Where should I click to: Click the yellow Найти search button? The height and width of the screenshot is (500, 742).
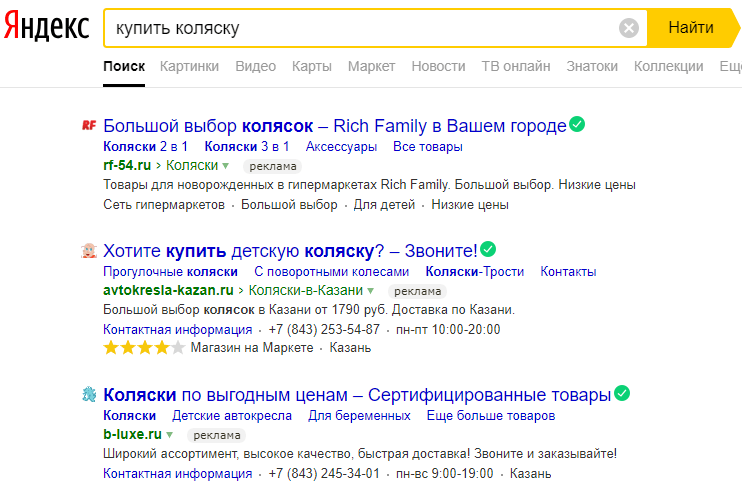click(691, 28)
